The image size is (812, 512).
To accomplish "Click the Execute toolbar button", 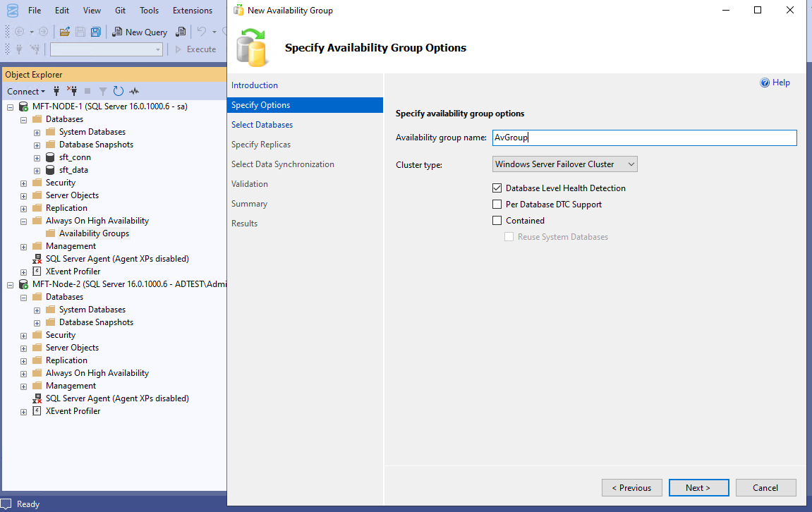I will pos(195,49).
